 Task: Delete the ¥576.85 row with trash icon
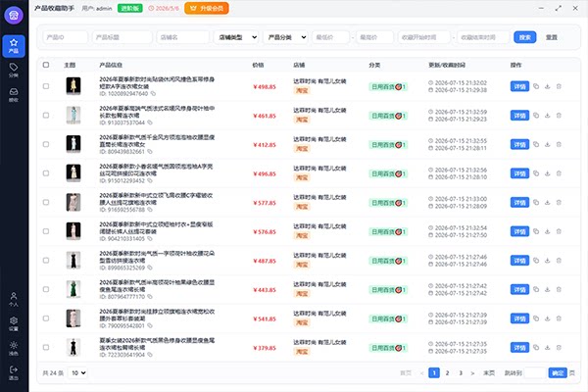point(559,231)
